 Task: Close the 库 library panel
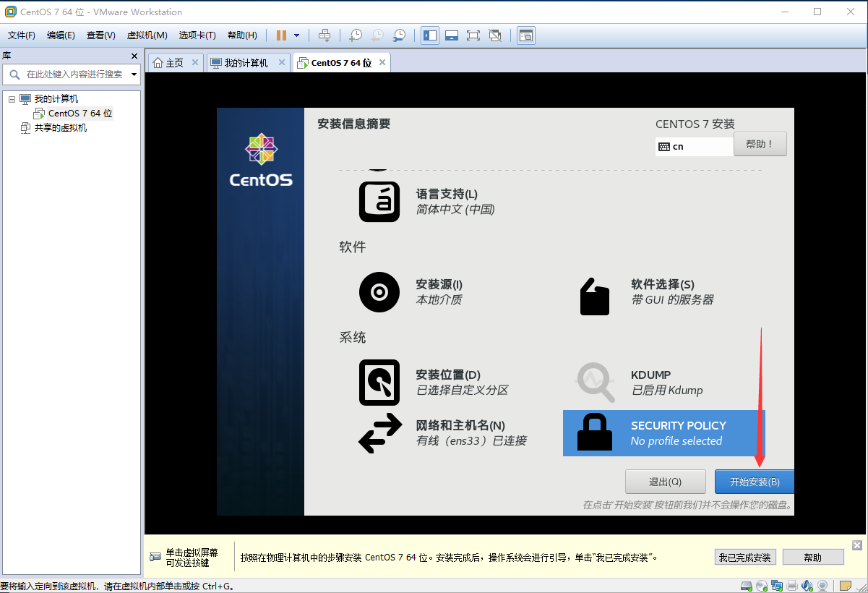[134, 56]
